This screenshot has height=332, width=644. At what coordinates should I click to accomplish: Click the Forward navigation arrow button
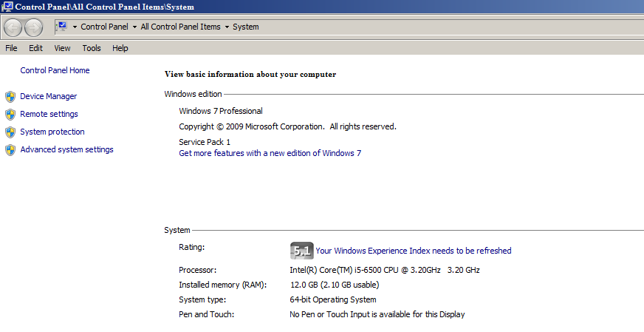(34, 27)
